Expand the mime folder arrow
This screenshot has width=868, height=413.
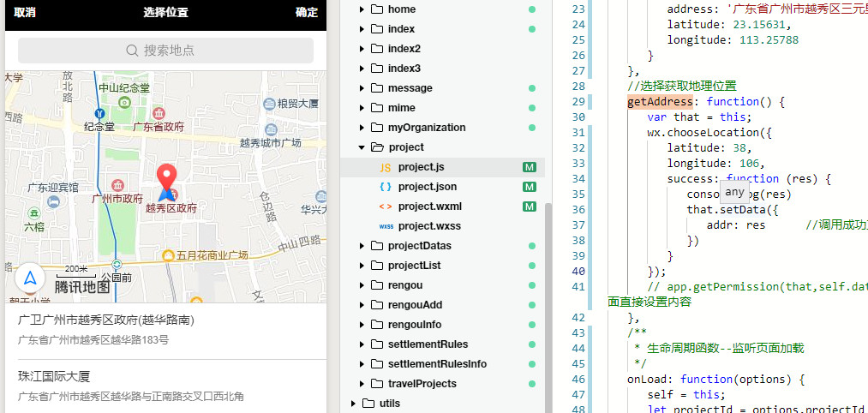[x=362, y=108]
